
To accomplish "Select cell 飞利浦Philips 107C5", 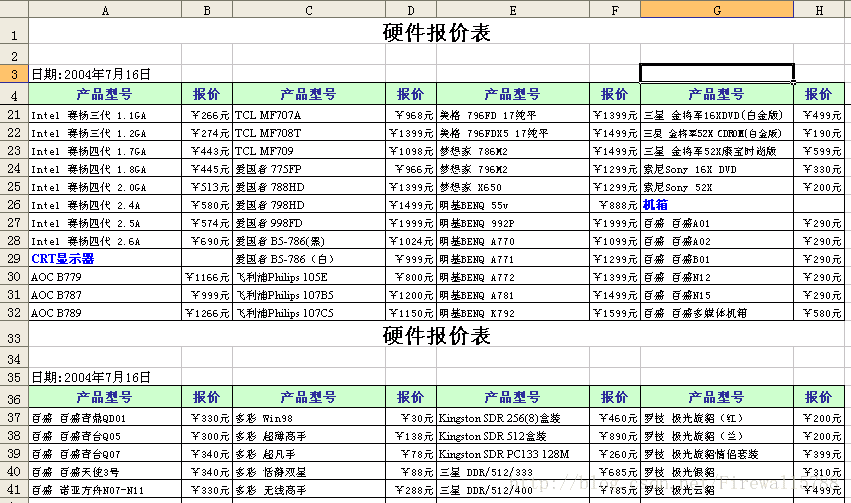I will pos(309,313).
